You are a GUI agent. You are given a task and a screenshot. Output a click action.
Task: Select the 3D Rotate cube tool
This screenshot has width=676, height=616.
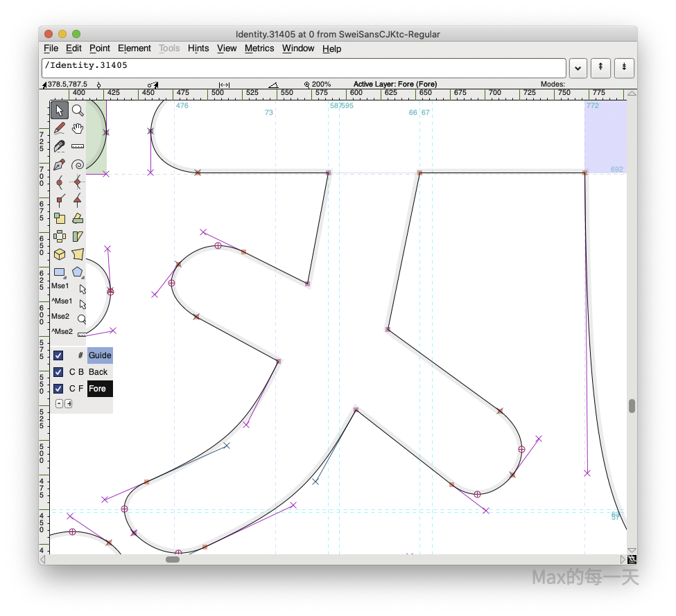coord(60,254)
